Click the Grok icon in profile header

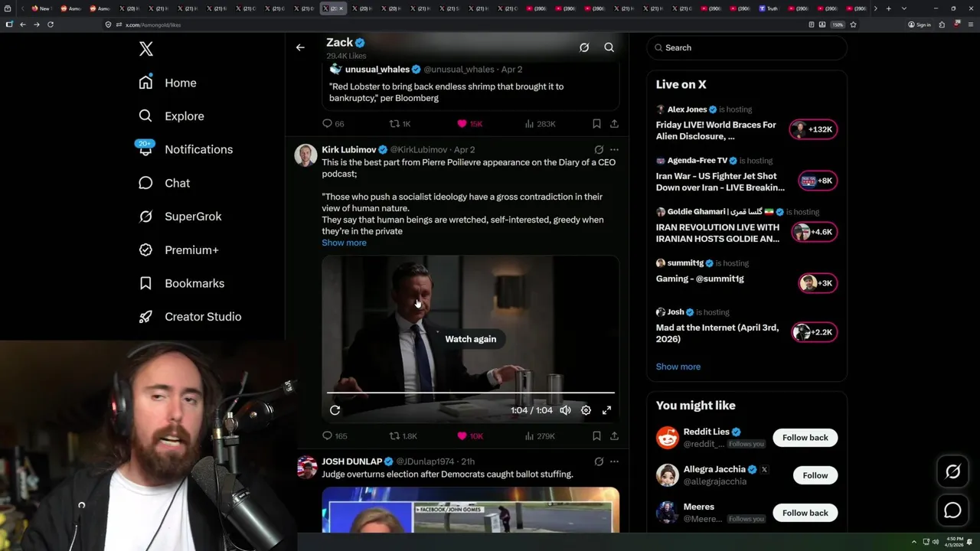(x=584, y=47)
